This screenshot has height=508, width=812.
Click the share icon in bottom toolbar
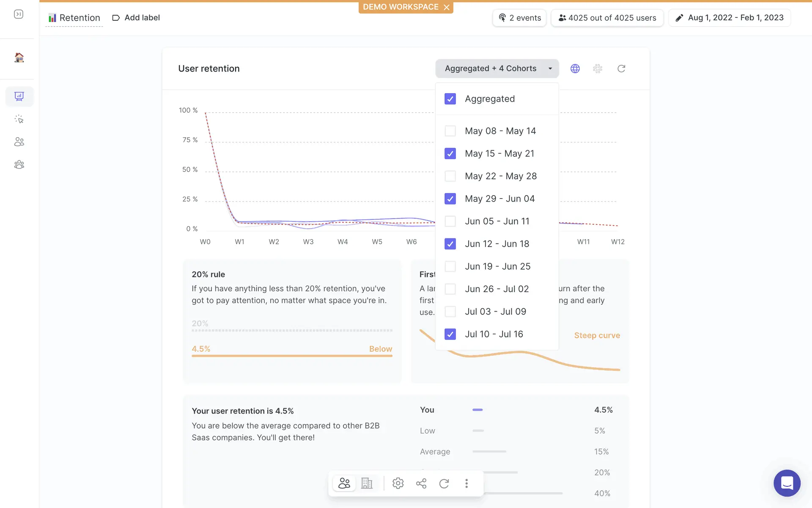click(x=421, y=483)
